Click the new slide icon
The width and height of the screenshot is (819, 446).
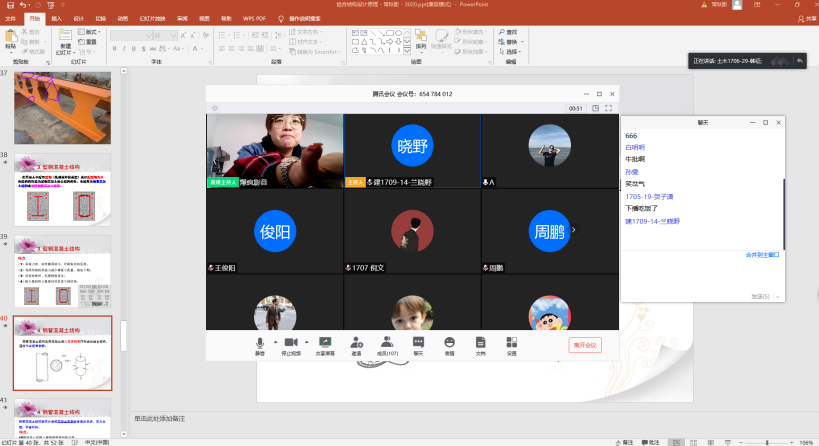[65, 36]
